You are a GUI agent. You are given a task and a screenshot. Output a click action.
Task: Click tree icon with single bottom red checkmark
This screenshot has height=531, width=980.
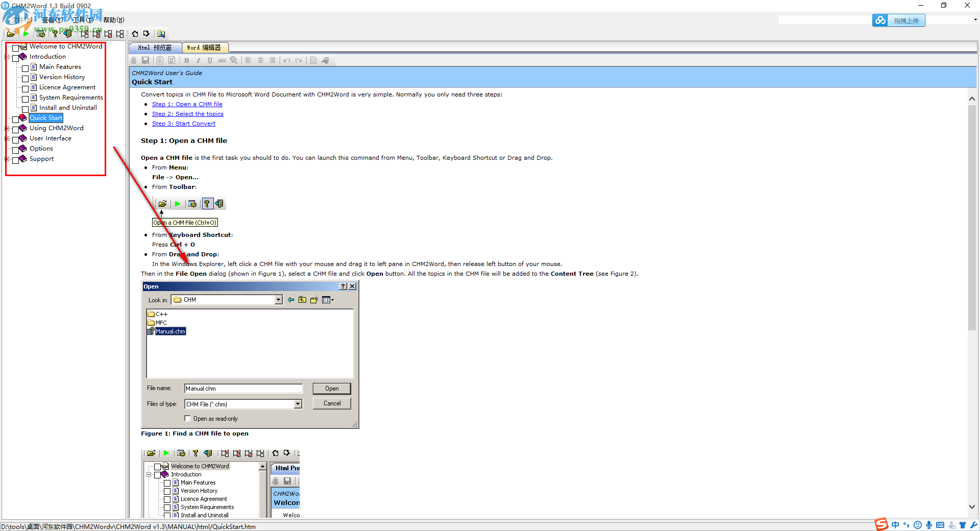tap(108, 34)
